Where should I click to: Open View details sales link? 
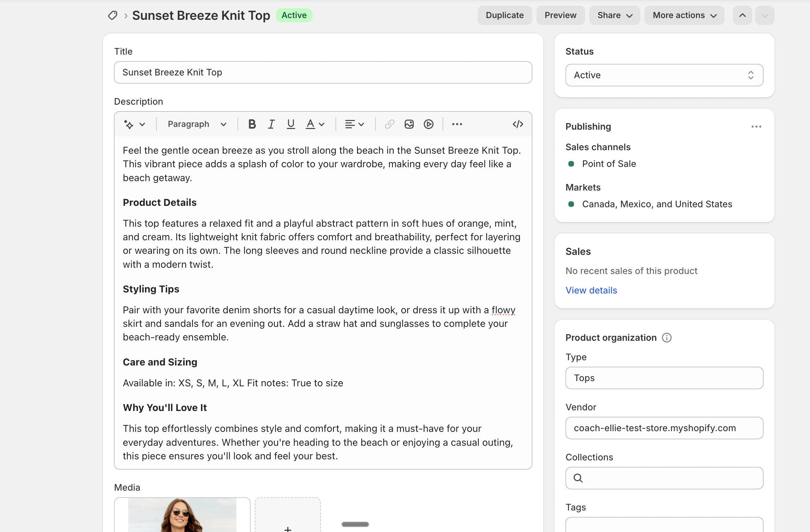click(591, 290)
